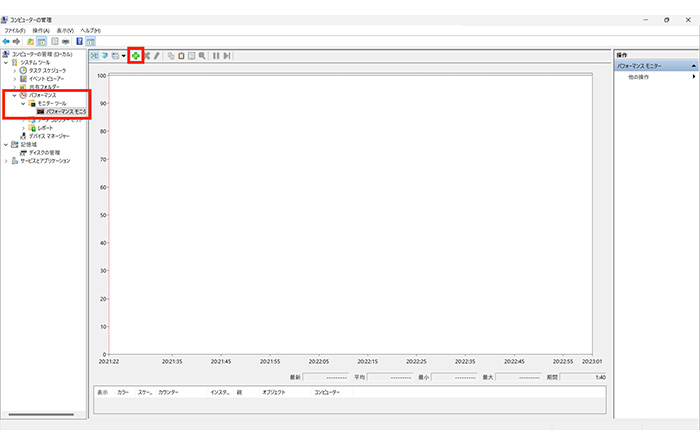The image size is (700, 445).
Task: Open the ファイル(F) menu
Action: click(x=15, y=31)
